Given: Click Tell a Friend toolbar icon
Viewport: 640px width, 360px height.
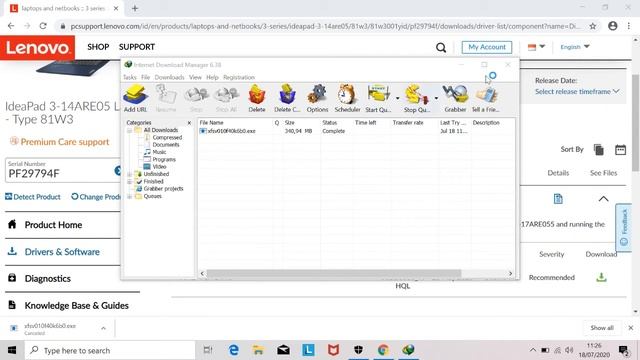Looking at the screenshot, I should pos(485,98).
